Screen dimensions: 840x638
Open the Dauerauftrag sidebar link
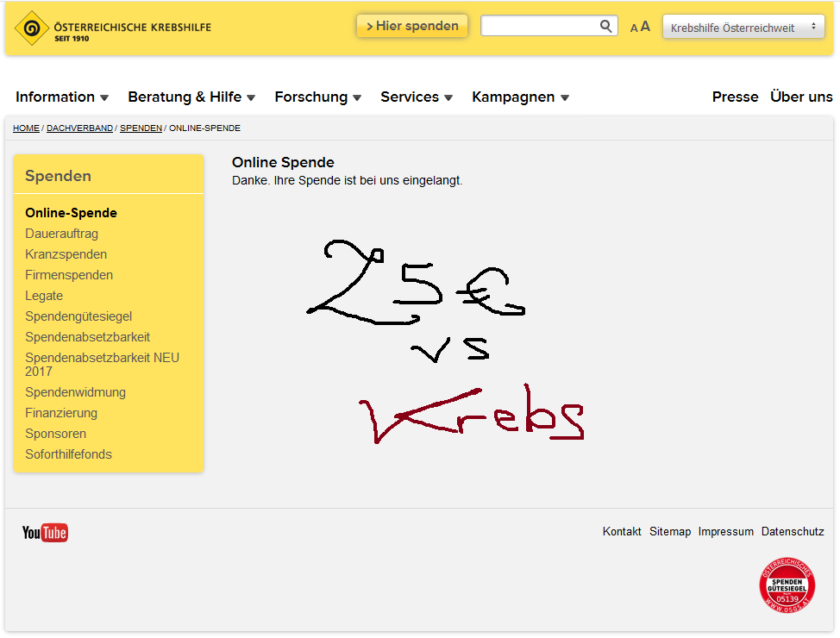click(x=61, y=234)
